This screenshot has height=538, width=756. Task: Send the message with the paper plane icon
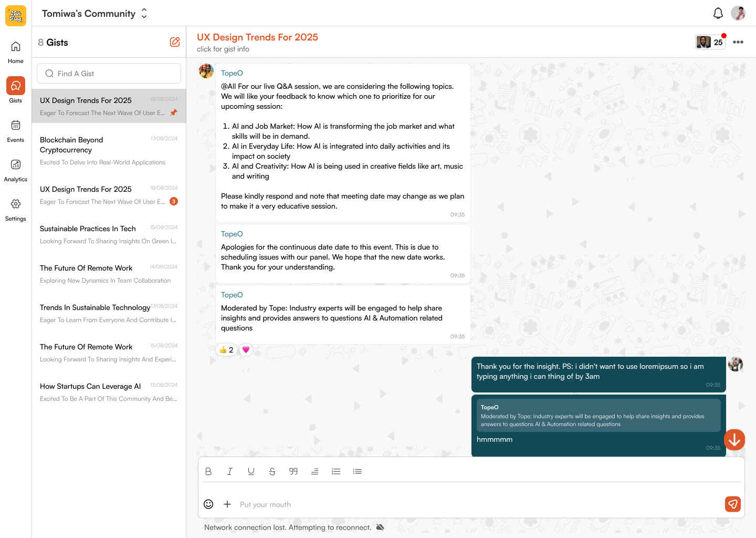coord(732,504)
